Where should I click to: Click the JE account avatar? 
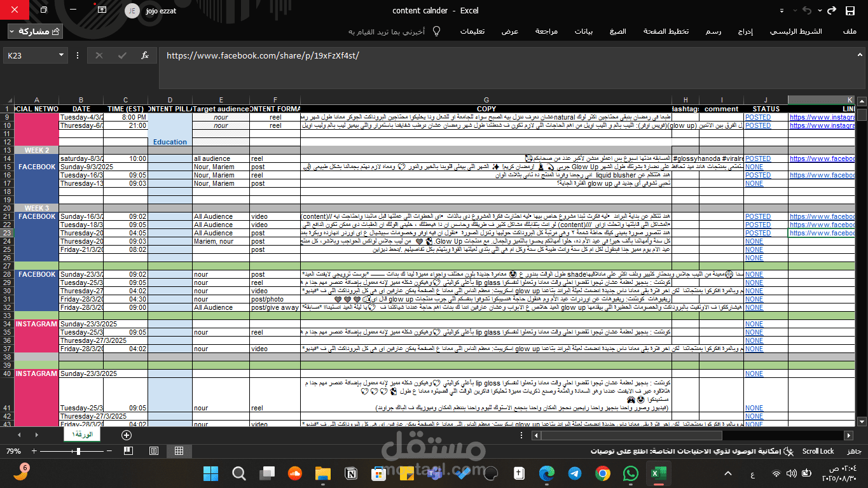(x=132, y=11)
